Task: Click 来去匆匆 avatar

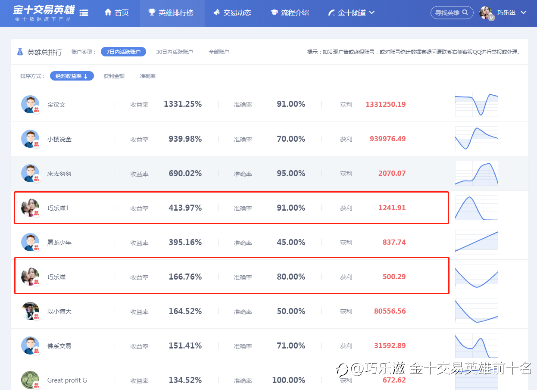Action: click(x=30, y=173)
